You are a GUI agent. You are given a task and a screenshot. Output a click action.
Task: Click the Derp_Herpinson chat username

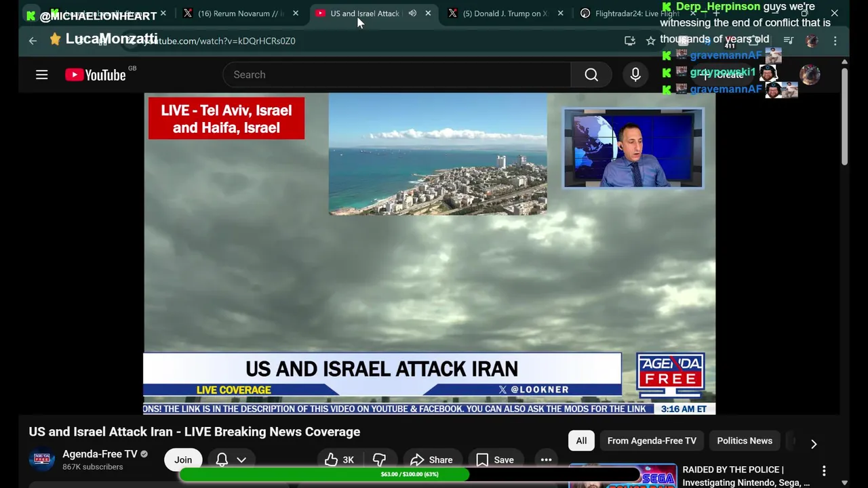coord(718,7)
